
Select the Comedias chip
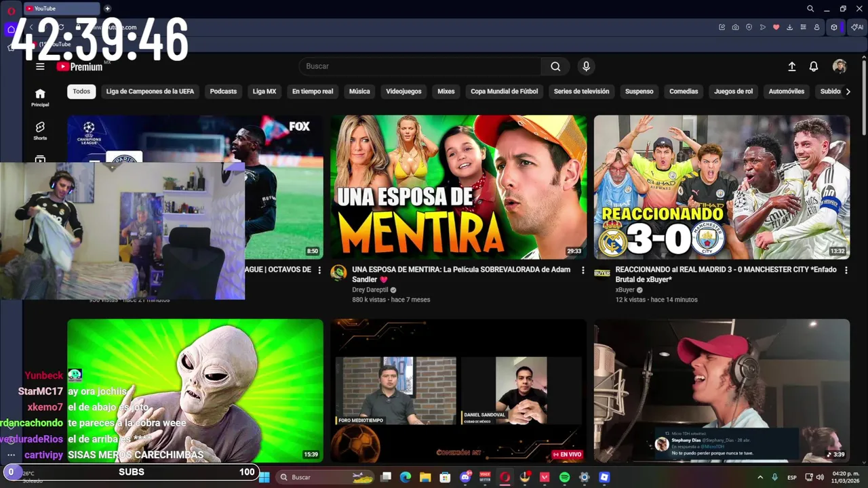(684, 91)
